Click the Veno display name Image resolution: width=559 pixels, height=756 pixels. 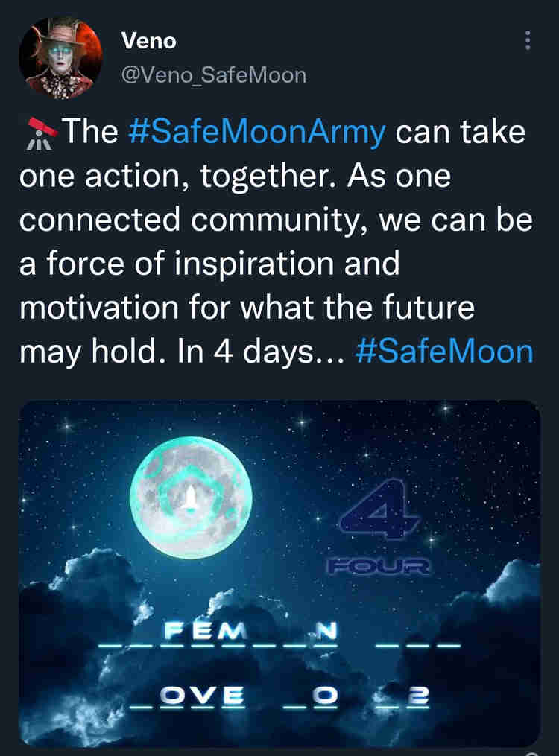pyautogui.click(x=148, y=41)
